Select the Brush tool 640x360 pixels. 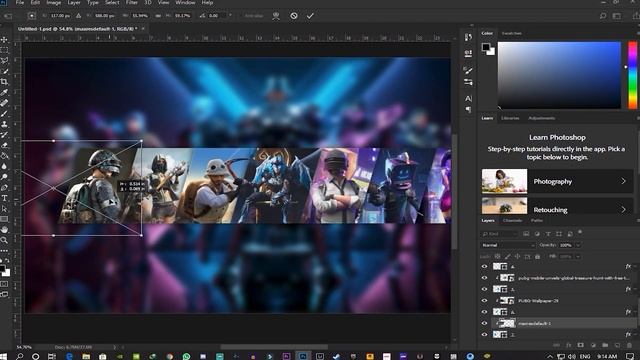(4, 113)
